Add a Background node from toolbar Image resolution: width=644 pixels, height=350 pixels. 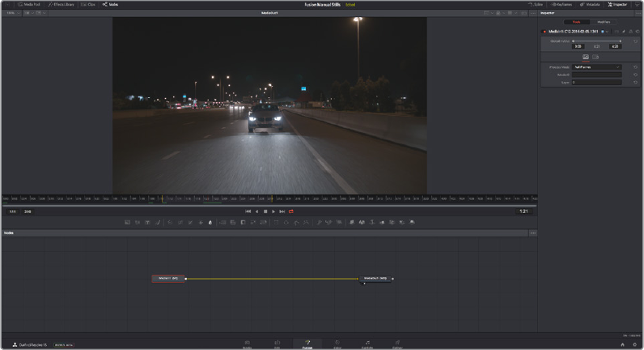click(128, 222)
